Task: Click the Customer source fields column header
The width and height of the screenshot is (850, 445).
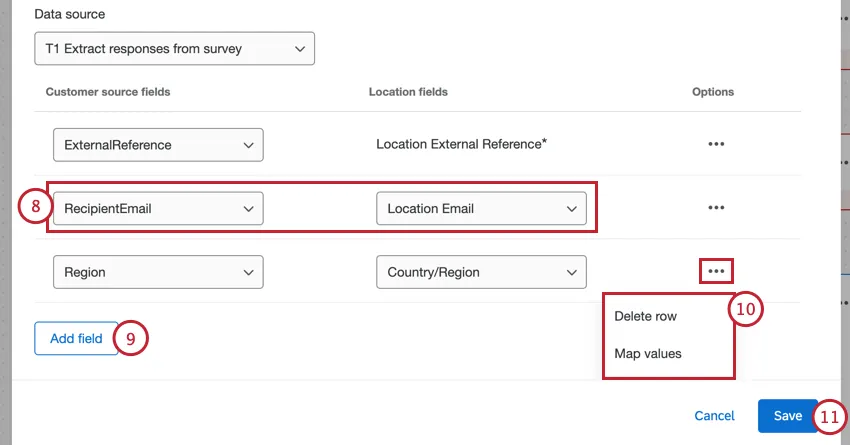Action: 108,92
